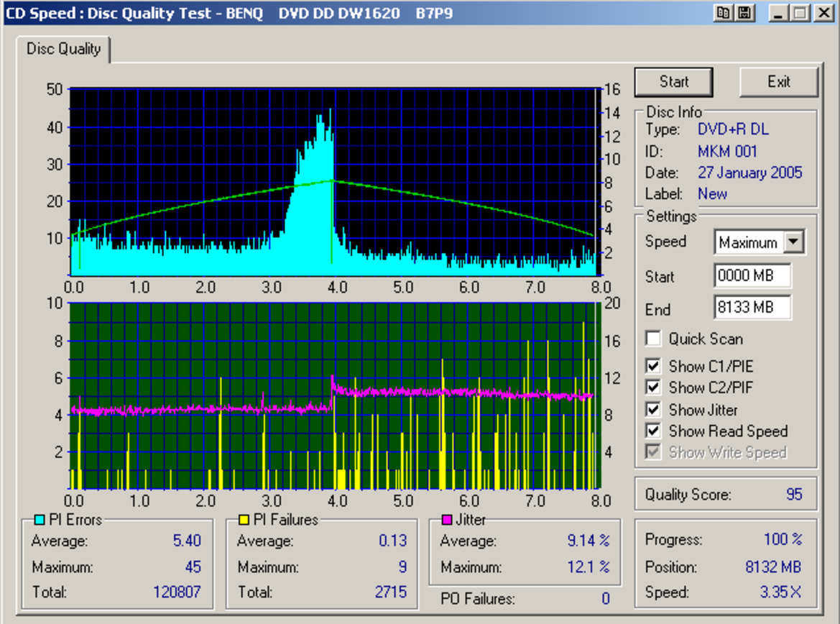Click PI Failures average 0.13
This screenshot has height=624, width=840.
click(392, 541)
